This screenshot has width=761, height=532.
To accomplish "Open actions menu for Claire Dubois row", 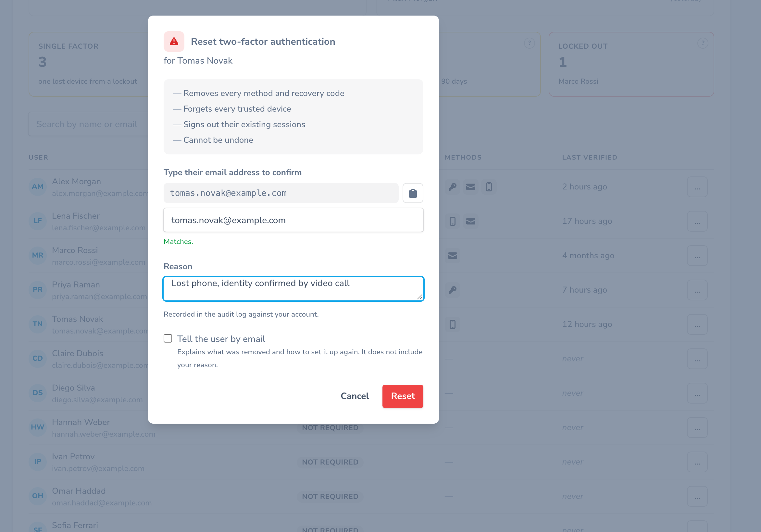I will coord(697,359).
